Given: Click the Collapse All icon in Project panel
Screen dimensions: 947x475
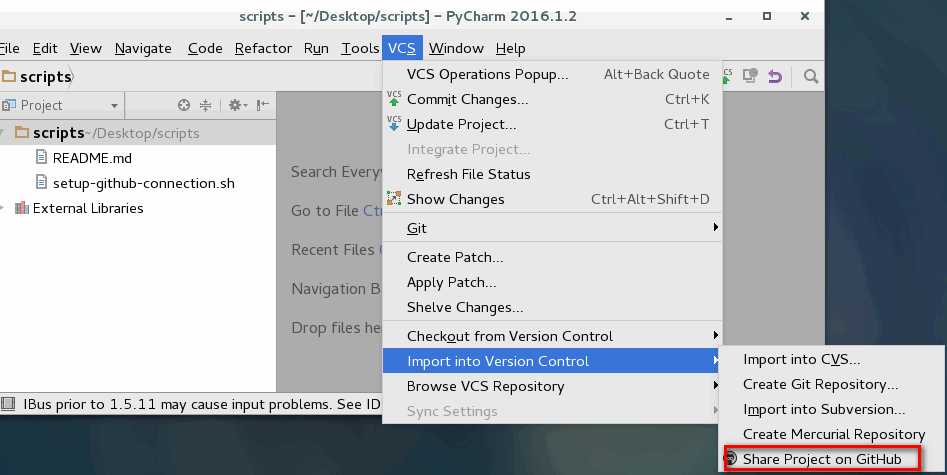Looking at the screenshot, I should 205,105.
